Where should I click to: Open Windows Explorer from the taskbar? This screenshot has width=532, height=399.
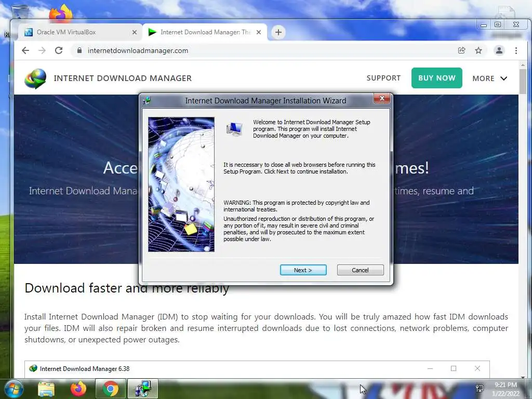[46, 389]
